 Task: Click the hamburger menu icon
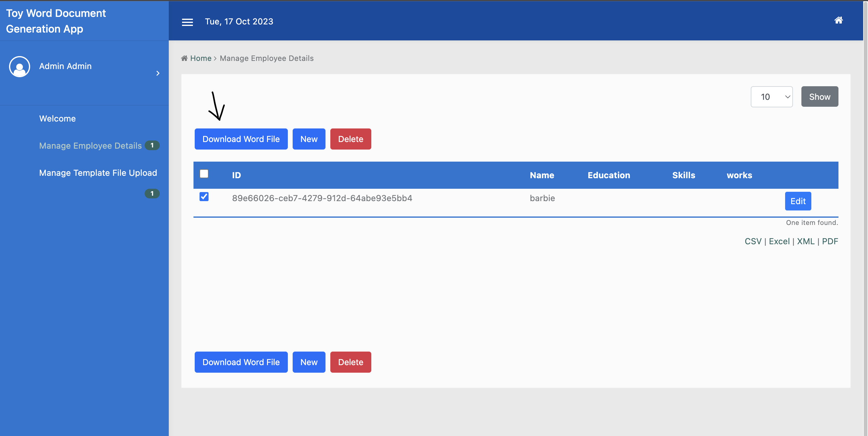187,22
